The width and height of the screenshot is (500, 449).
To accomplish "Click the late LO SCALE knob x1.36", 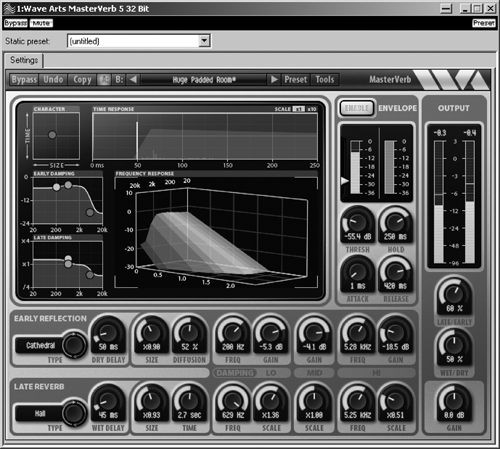I will tap(271, 401).
